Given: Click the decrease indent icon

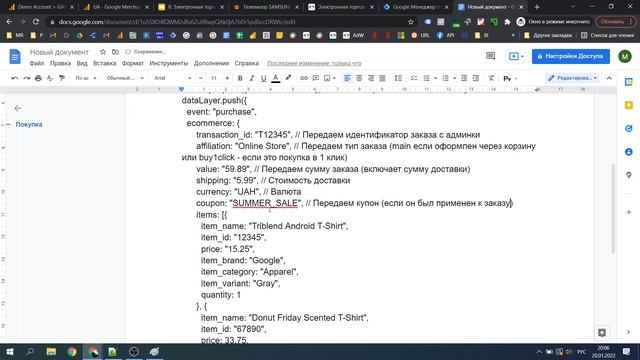Looking at the screenshot, I should (464, 78).
